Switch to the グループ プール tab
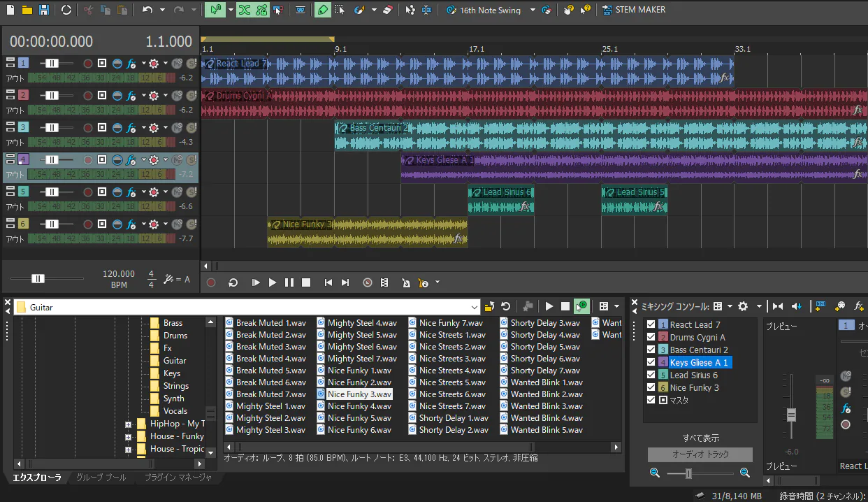This screenshot has width=868, height=502. coord(101,478)
